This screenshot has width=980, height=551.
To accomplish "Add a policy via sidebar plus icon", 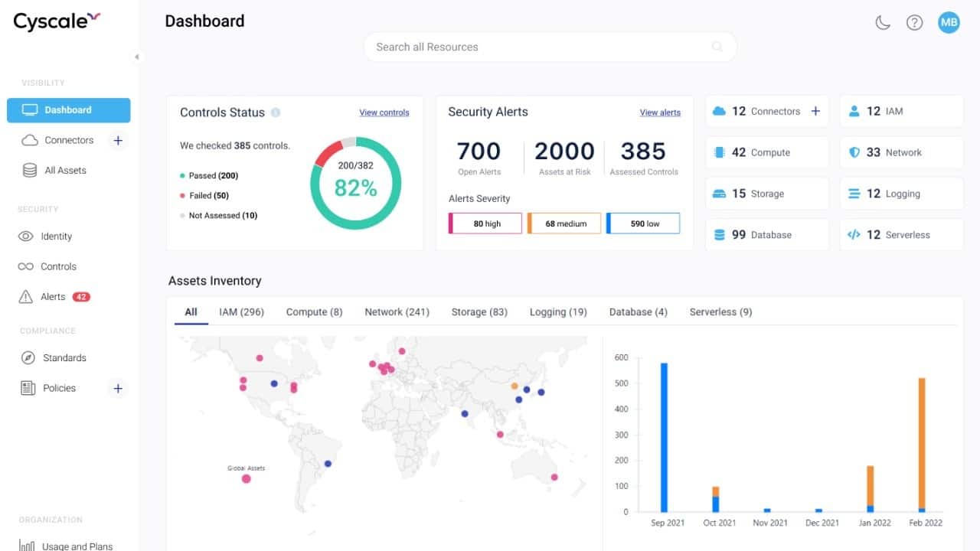I will (x=118, y=389).
